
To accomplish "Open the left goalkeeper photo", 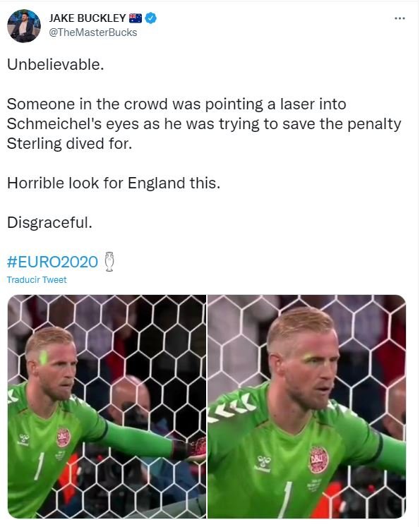I will pos(107,406).
